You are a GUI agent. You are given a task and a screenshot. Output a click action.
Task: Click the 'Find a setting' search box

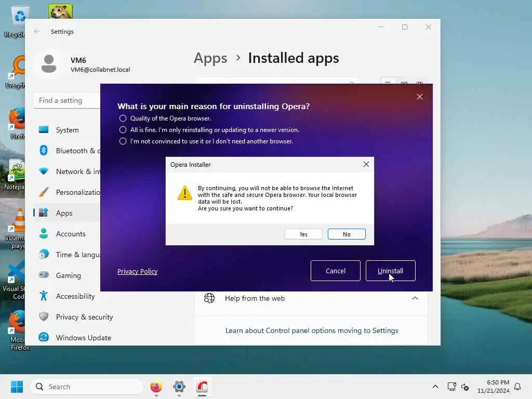point(67,100)
